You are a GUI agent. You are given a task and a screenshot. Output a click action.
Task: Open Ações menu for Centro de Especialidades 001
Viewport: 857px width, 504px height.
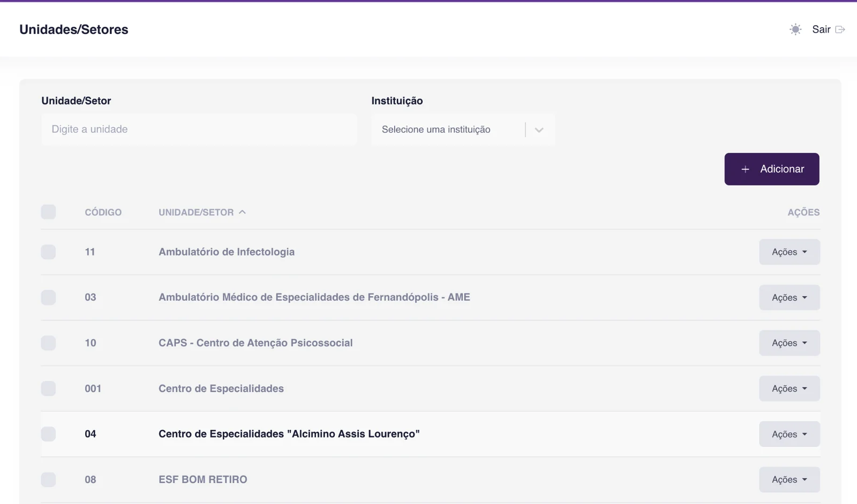tap(789, 388)
